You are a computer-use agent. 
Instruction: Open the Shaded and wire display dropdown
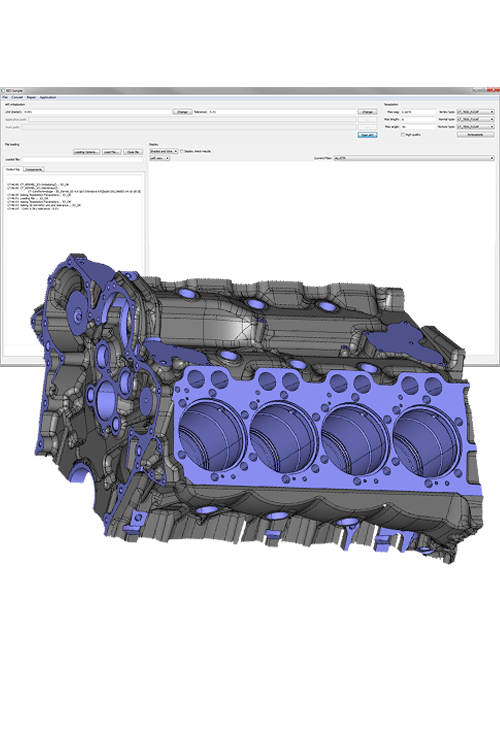[x=164, y=151]
